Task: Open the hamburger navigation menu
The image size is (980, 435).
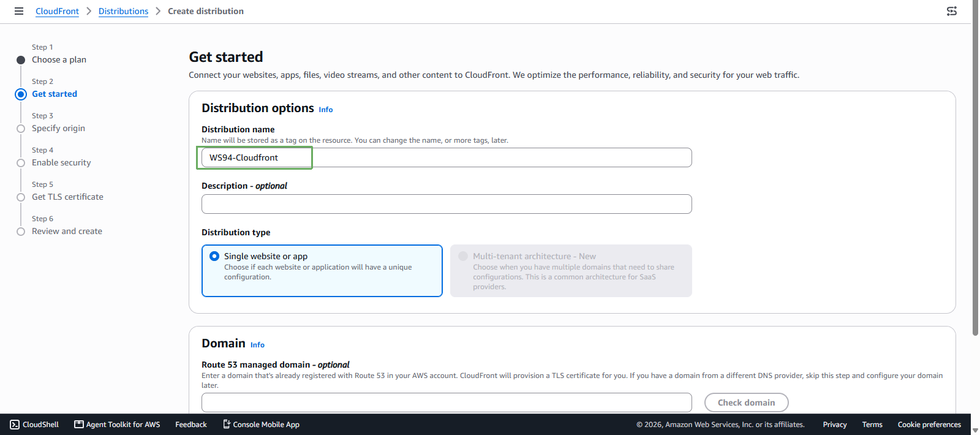Action: tap(19, 11)
